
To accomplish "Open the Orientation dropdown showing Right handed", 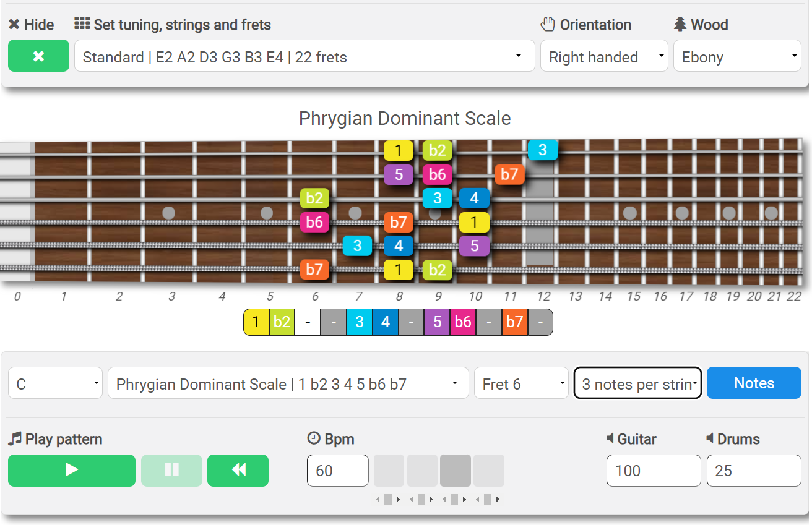I will (x=604, y=56).
